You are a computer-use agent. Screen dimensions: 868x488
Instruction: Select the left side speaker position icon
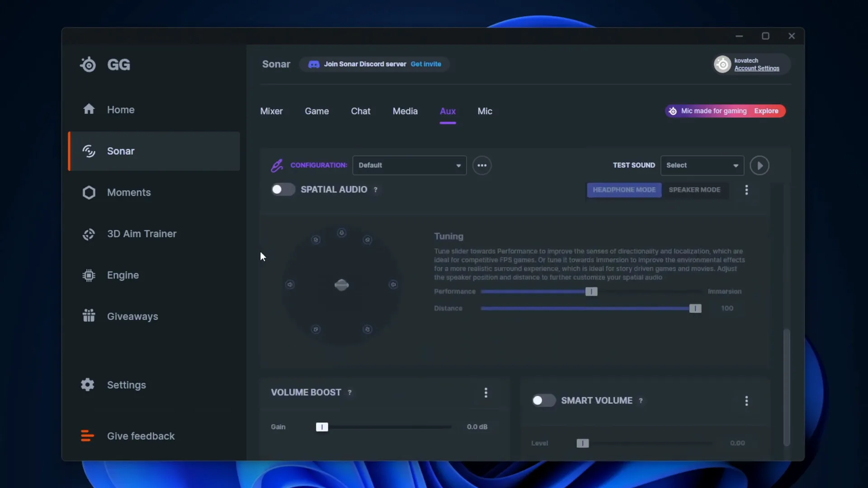coord(290,285)
